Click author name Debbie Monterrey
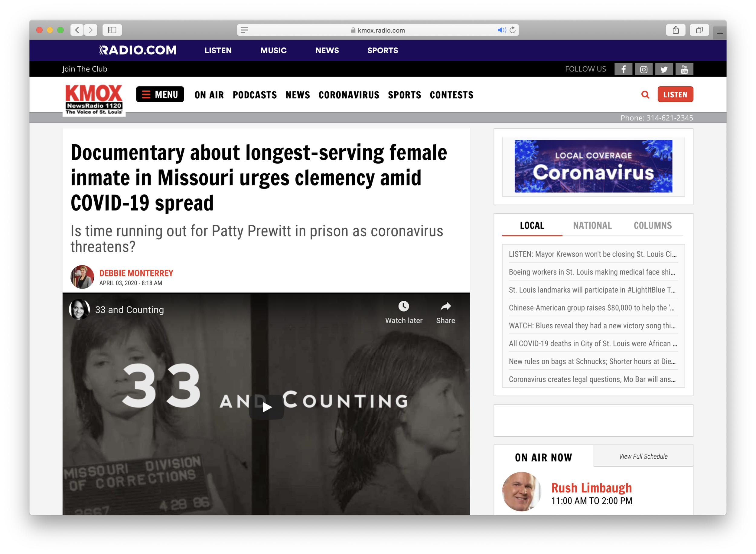The width and height of the screenshot is (756, 554). click(x=136, y=273)
